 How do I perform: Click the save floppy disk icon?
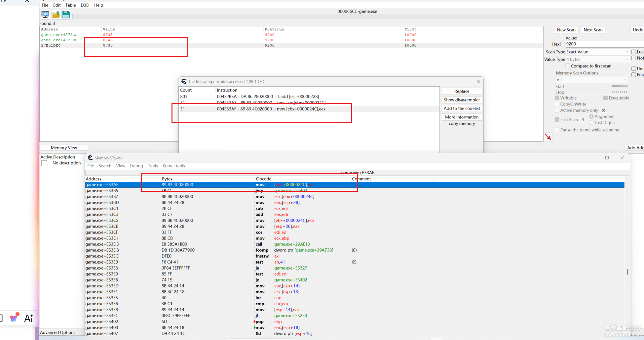[x=66, y=14]
